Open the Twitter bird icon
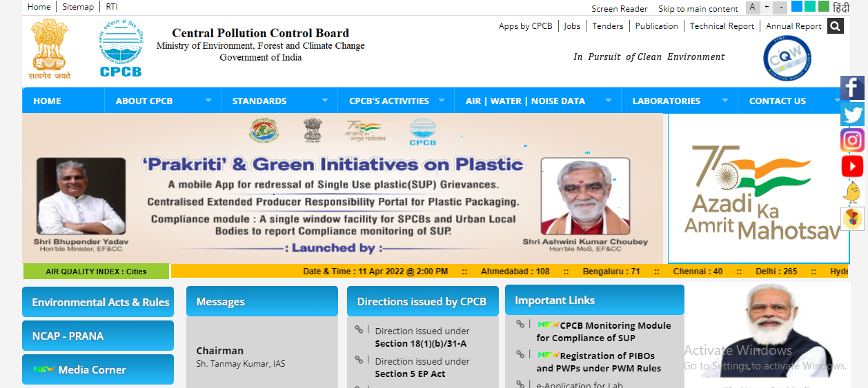868x388 pixels. coord(852,114)
